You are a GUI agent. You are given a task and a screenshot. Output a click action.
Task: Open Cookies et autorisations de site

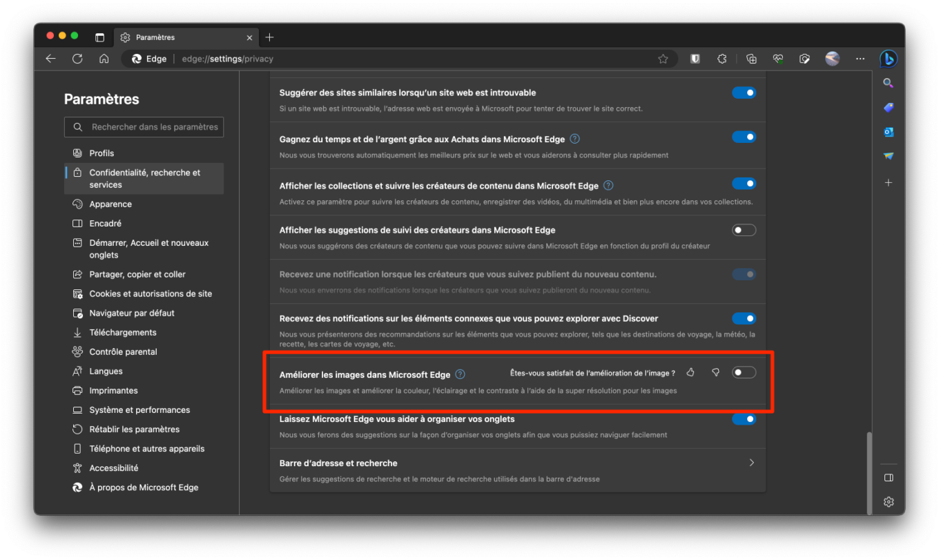(144, 293)
